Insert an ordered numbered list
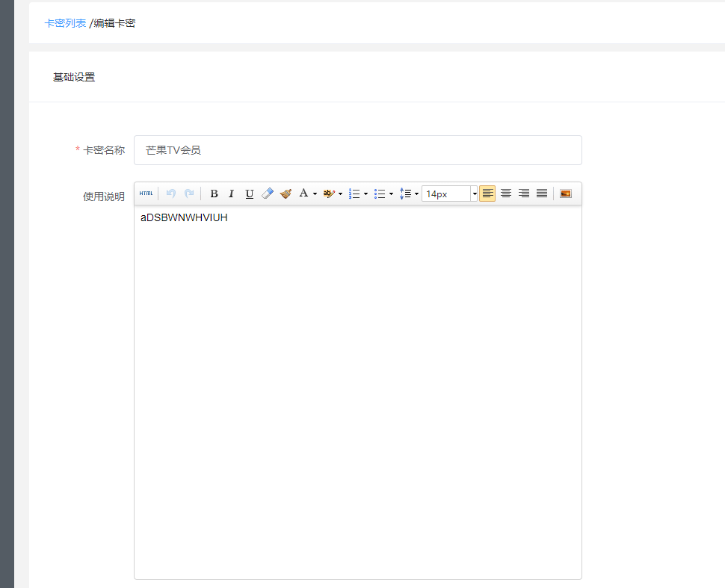The image size is (725, 588). (354, 194)
